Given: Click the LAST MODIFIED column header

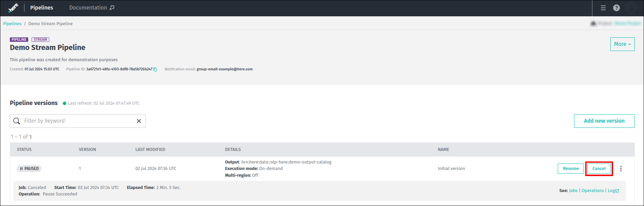Looking at the screenshot, I should point(150,150).
